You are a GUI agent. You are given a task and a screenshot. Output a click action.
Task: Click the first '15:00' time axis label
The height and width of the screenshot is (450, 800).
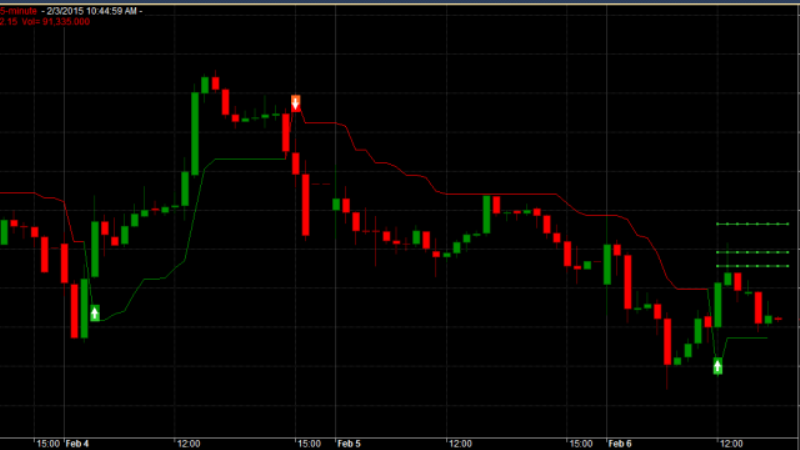[48, 443]
